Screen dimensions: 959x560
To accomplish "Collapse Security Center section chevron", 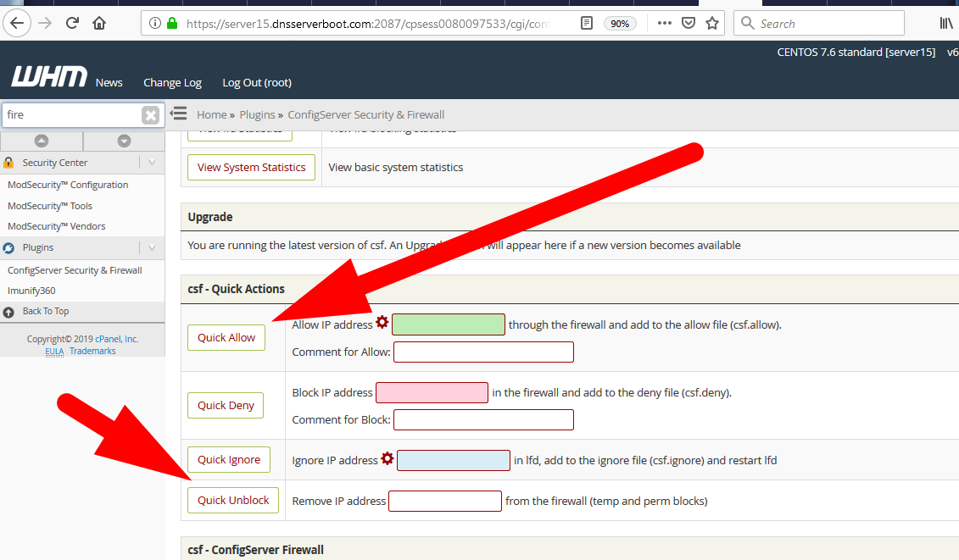I will click(152, 163).
